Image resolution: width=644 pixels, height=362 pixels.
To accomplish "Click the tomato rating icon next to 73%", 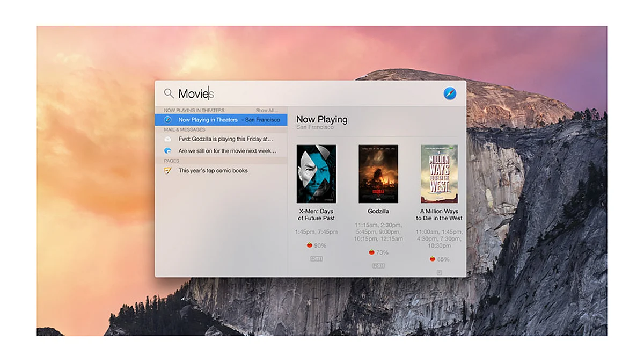I will 371,252.
